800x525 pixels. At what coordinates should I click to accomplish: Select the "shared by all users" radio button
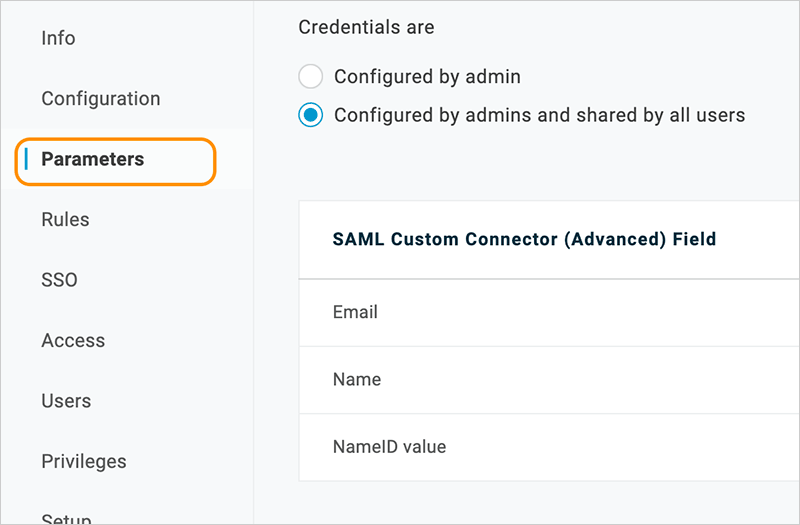click(311, 115)
